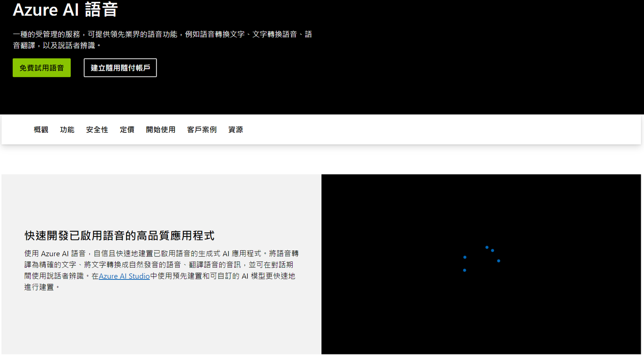The image size is (644, 358).
Task: Go to the 定價 tab
Action: point(127,130)
